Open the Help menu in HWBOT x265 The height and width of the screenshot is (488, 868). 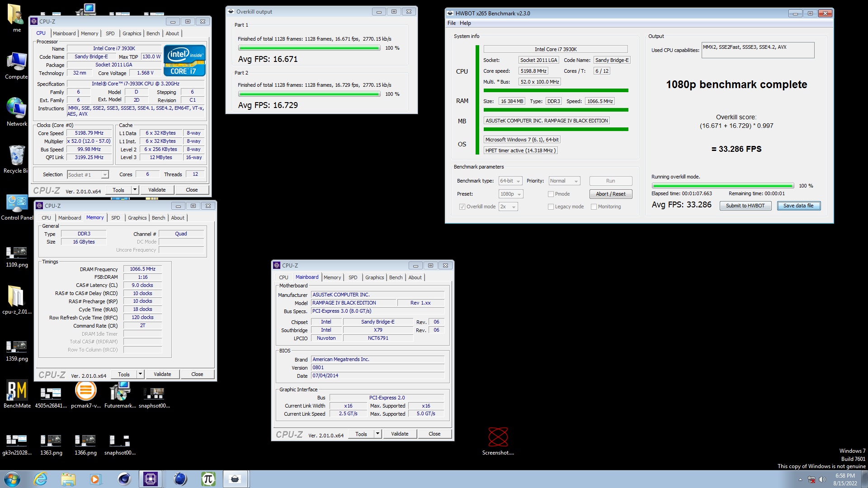(x=465, y=23)
